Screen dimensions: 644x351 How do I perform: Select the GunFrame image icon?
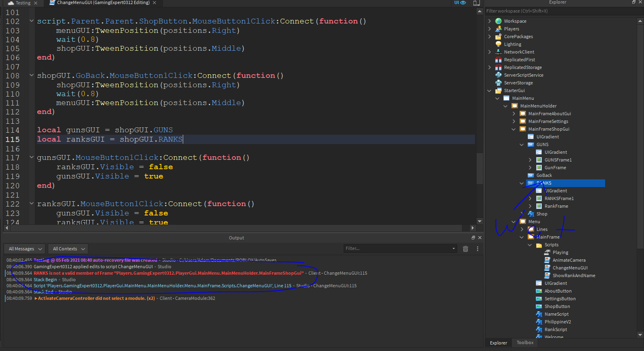point(539,168)
